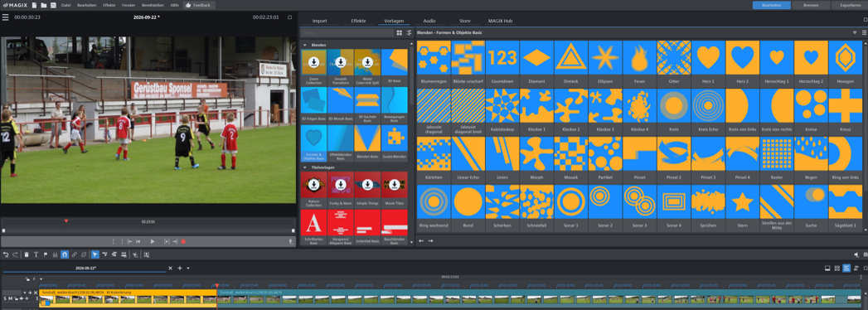
Task: Click the template search field
Action: [347, 32]
